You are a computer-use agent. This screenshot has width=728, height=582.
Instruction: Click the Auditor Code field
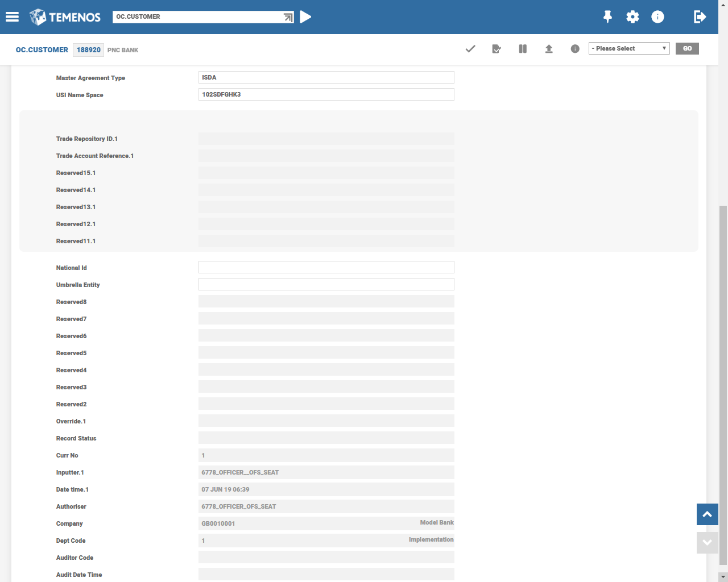click(x=326, y=557)
